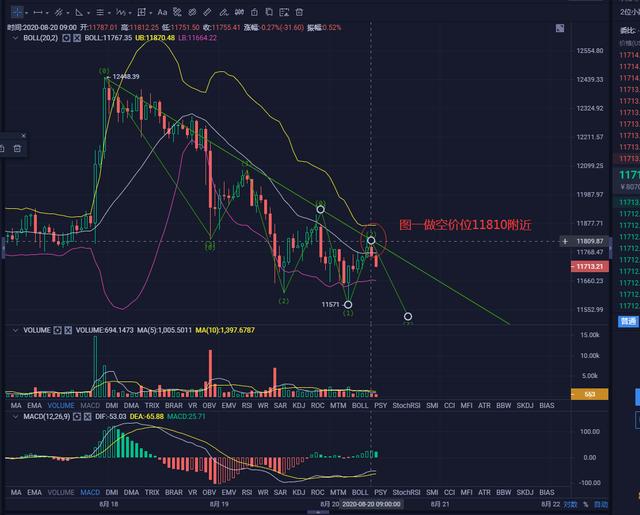Screen dimensions: 640x515
Task: Click the blue 普通 button in right panel
Action: click(x=628, y=321)
